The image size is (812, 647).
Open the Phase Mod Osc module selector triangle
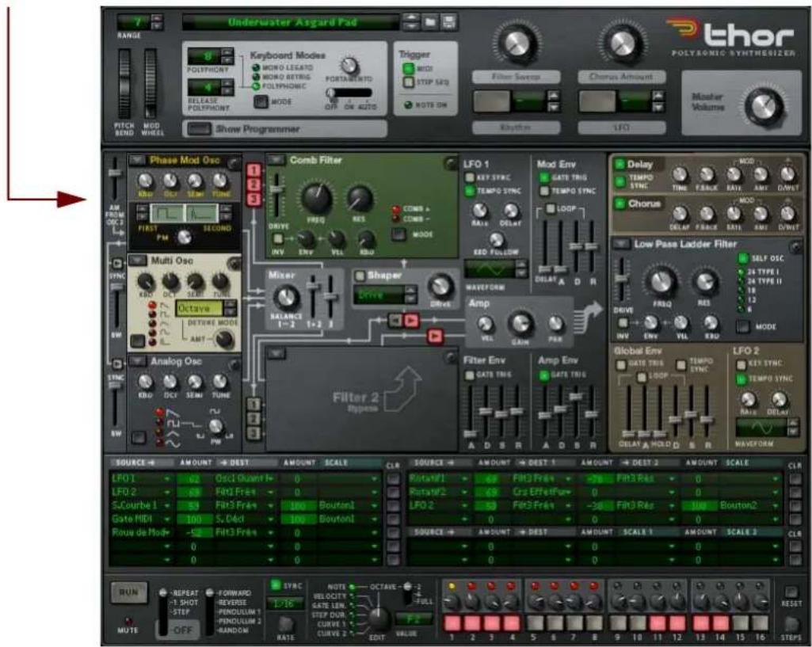pos(137,160)
